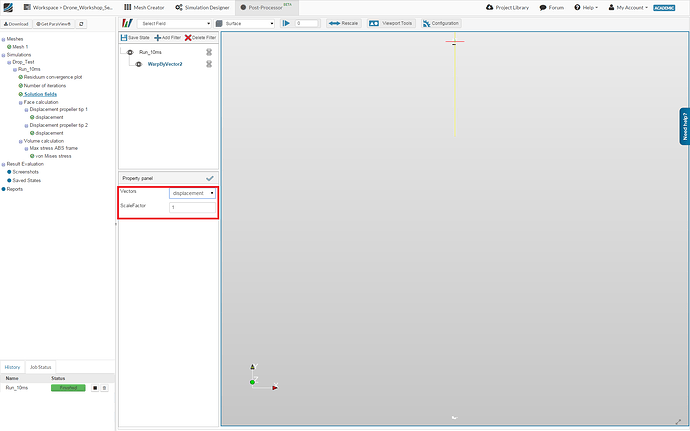Viewport: 690px width, 431px height.
Task: Apply properties with the checkmark icon
Action: (x=210, y=178)
